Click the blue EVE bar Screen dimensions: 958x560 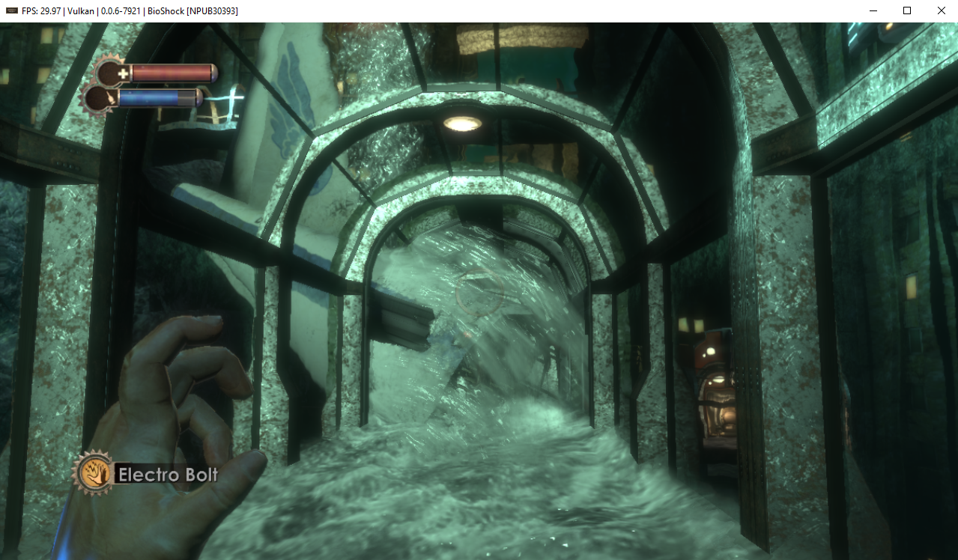(x=159, y=98)
